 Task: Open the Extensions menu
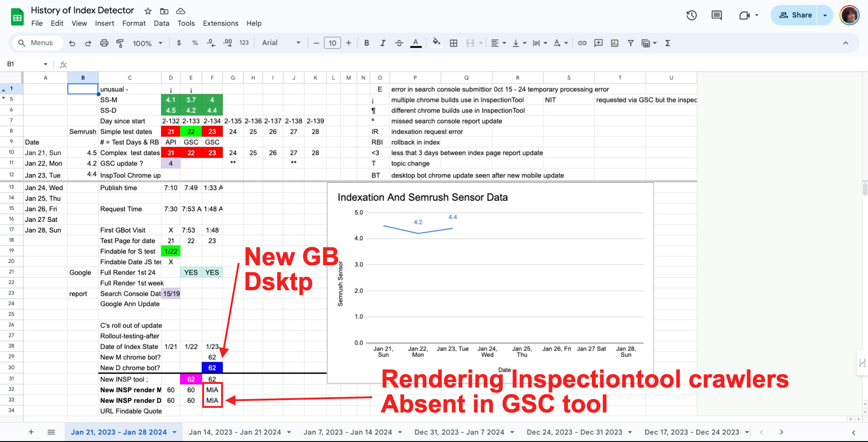tap(221, 24)
